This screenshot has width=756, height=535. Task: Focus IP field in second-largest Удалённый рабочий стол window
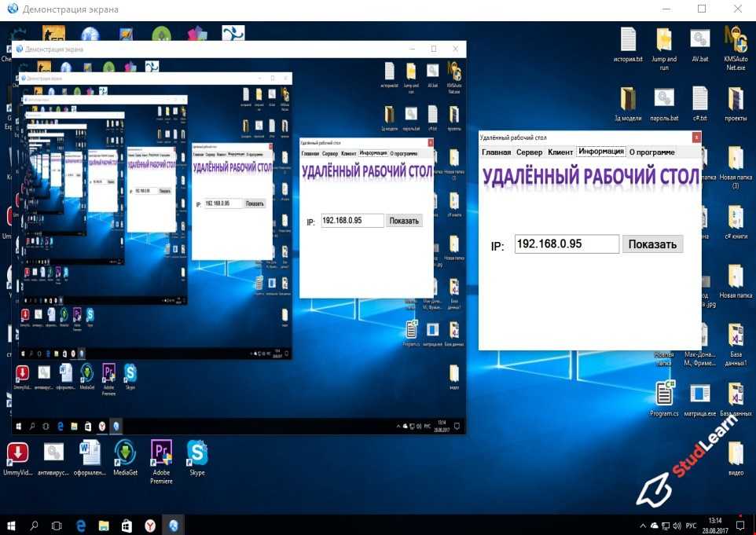click(x=352, y=220)
